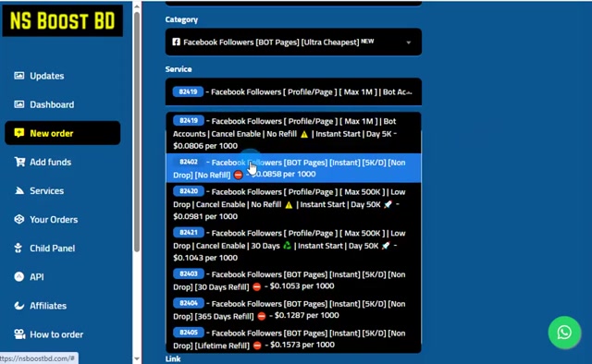The image size is (592, 364).
Task: Open the Updates page
Action: (x=47, y=76)
